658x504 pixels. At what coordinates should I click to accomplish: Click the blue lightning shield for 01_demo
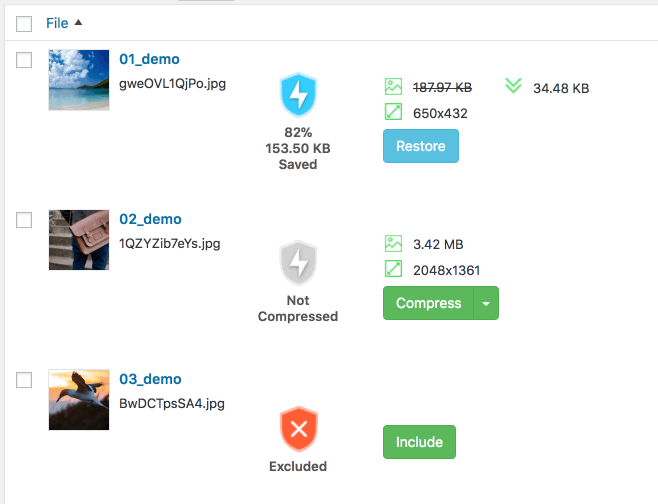point(298,94)
